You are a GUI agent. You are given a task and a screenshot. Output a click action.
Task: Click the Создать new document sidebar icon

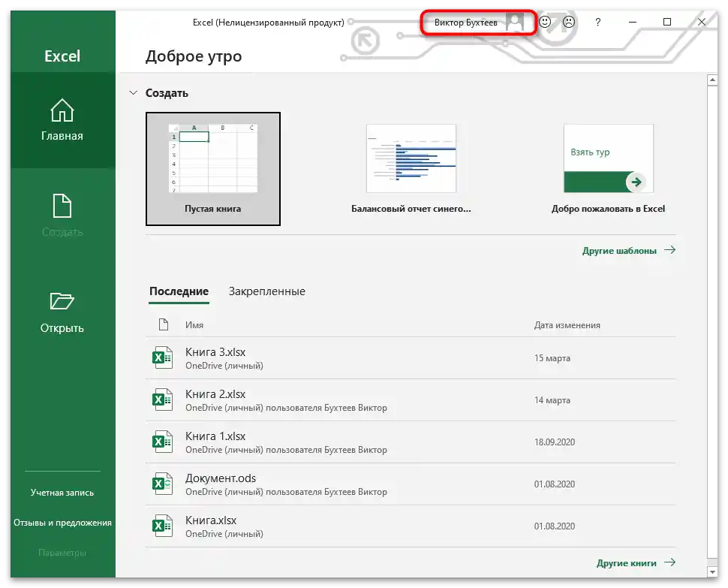(62, 206)
